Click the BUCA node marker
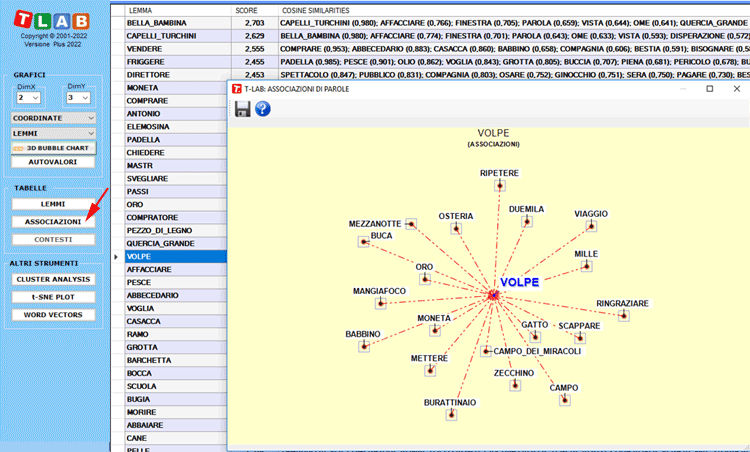The width and height of the screenshot is (750, 452). pyautogui.click(x=364, y=242)
